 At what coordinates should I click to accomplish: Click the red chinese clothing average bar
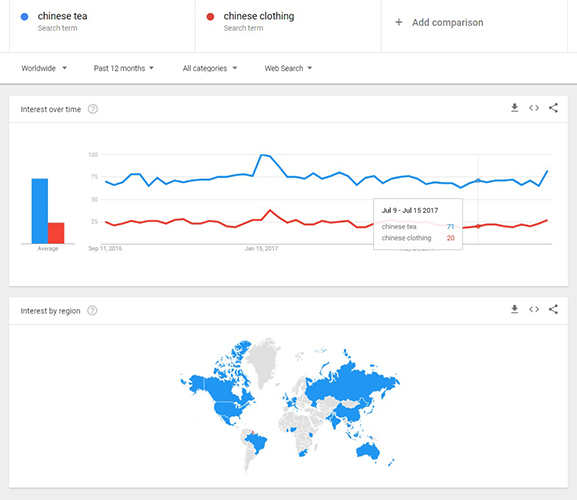(56, 233)
